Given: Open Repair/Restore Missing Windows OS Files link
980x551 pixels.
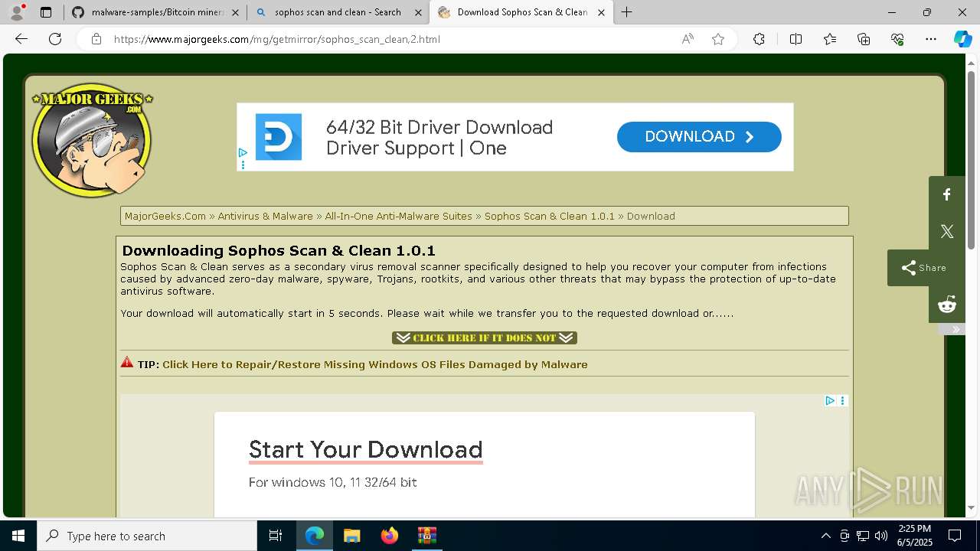Looking at the screenshot, I should (375, 364).
